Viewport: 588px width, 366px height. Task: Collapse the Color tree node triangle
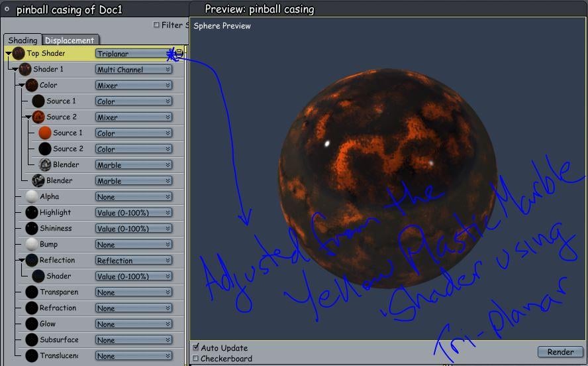pos(22,86)
